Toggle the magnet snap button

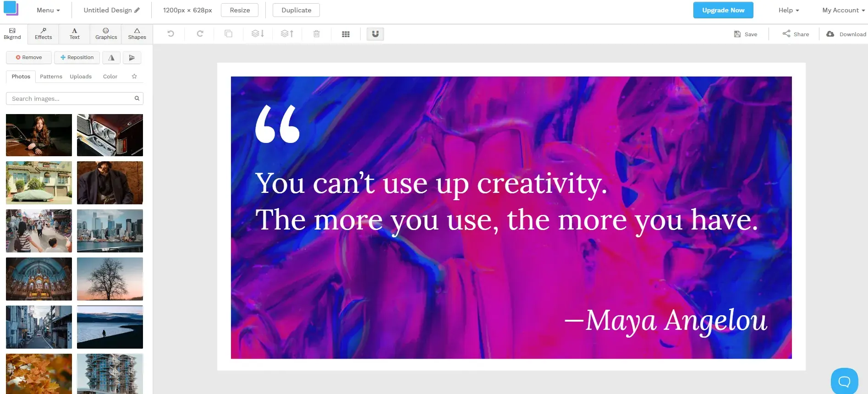[x=375, y=34]
